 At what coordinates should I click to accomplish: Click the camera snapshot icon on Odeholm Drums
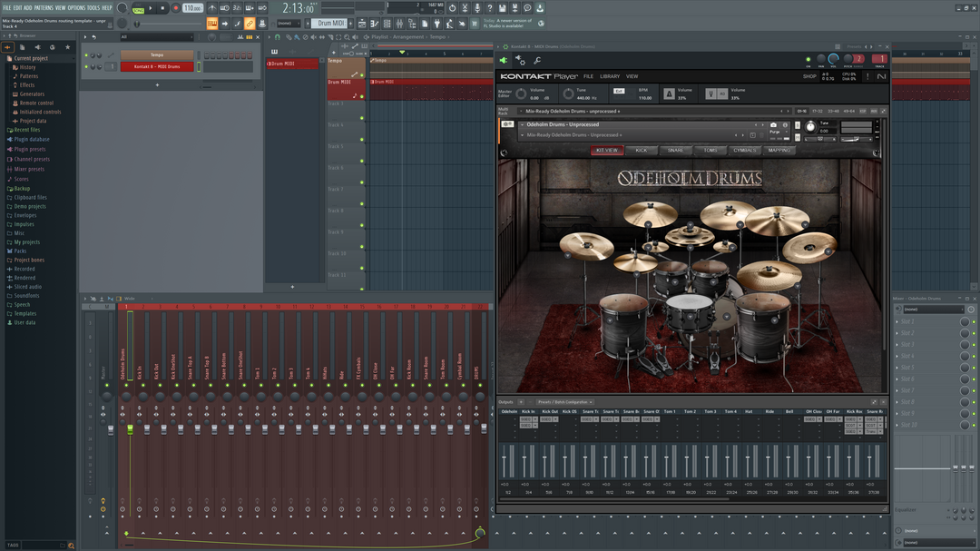point(774,125)
